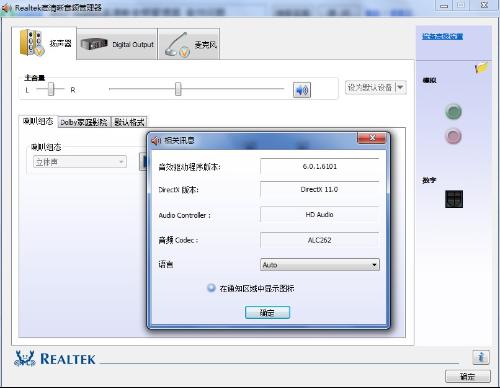
Task: Adjust the L/R balance slider handle
Action: pos(51,89)
